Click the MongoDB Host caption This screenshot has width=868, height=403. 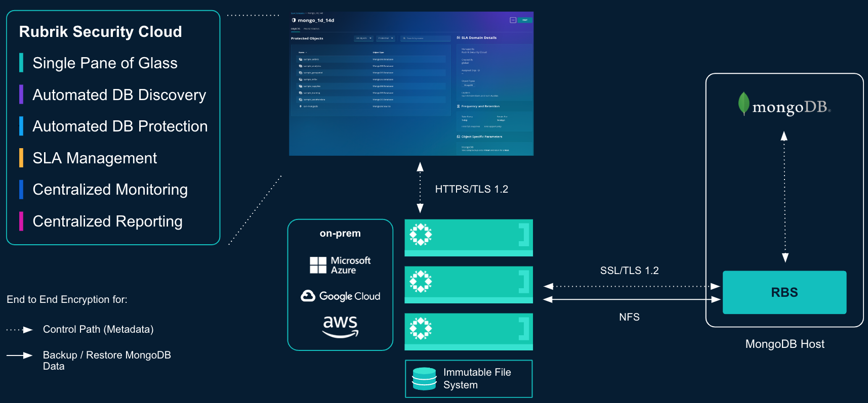785,344
